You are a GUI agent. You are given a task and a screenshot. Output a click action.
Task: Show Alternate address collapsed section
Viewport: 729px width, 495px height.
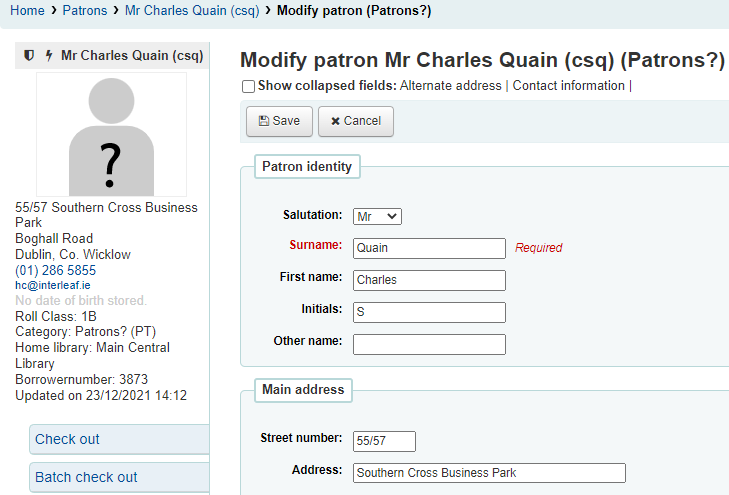[x=450, y=86]
